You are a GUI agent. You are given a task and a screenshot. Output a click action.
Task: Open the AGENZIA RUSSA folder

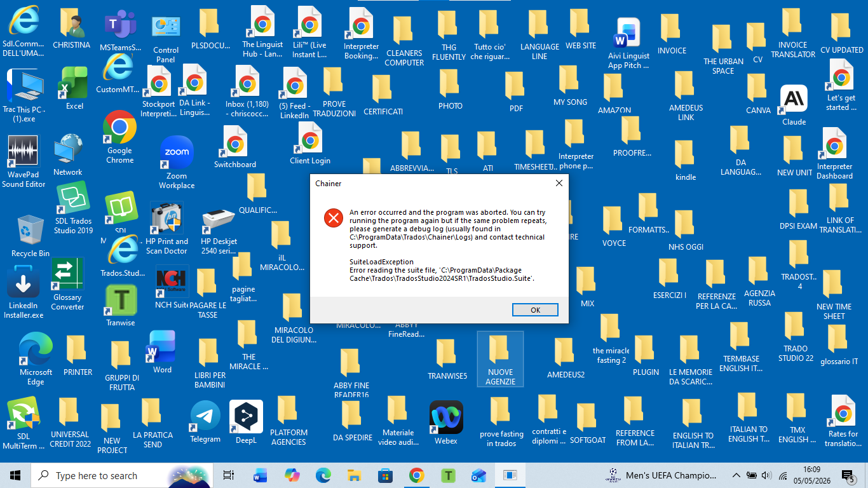759,282
